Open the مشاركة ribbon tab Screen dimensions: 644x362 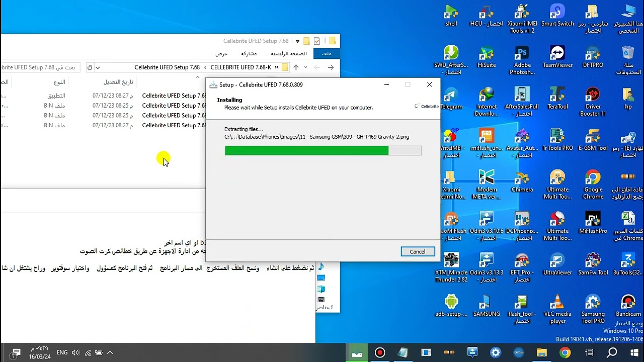click(249, 53)
